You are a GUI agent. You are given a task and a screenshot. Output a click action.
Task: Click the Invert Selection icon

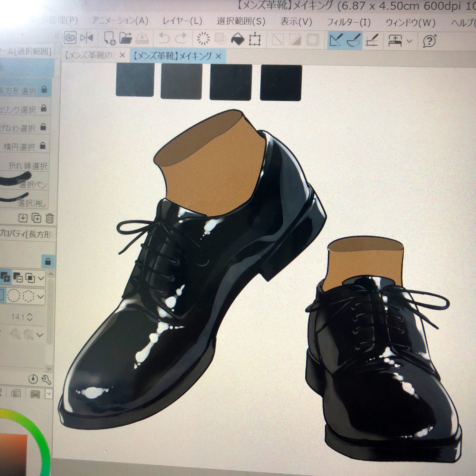[x=295, y=40]
